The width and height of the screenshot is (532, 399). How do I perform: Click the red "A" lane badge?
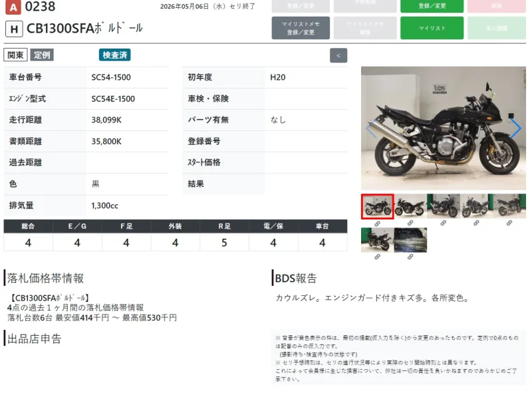point(13,7)
